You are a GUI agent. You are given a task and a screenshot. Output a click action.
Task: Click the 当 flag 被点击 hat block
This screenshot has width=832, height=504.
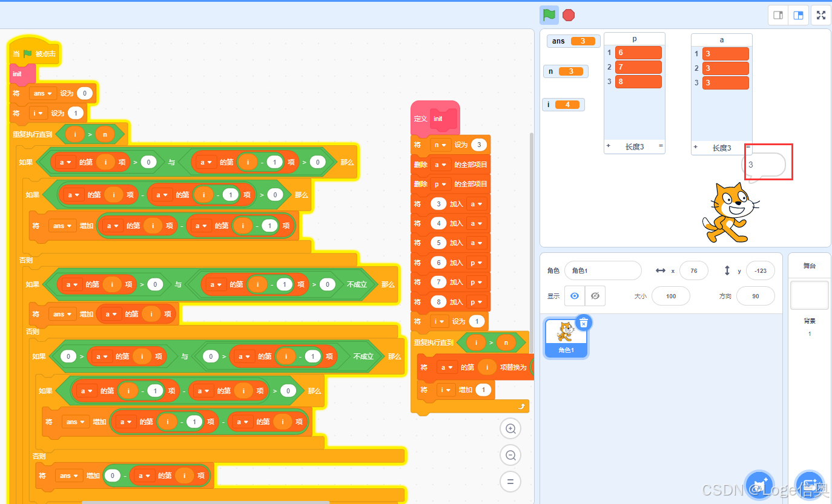(x=34, y=52)
